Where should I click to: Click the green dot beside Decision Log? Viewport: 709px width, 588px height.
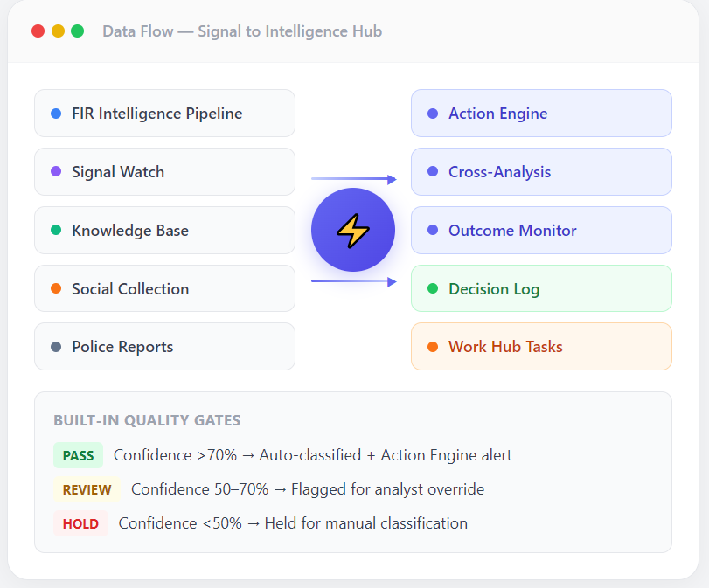point(433,288)
